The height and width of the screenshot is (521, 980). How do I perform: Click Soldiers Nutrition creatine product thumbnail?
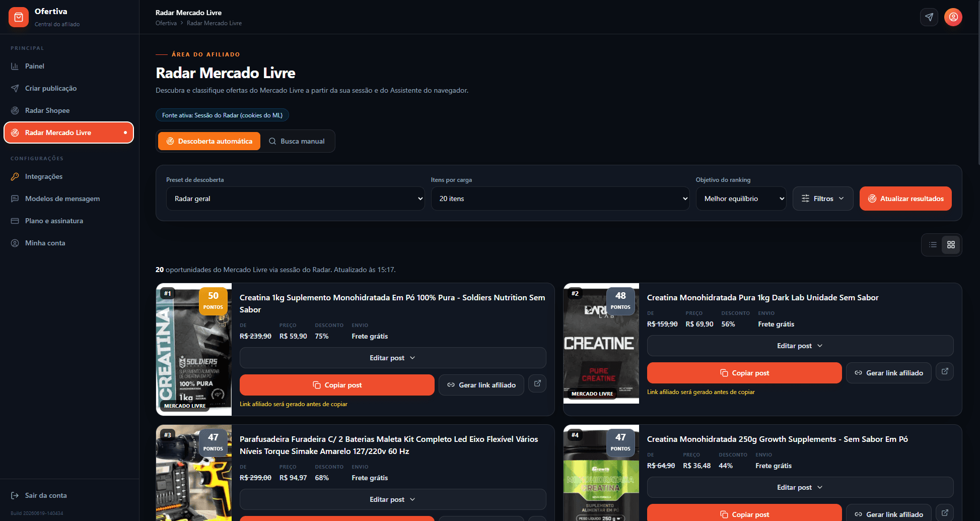pos(194,349)
